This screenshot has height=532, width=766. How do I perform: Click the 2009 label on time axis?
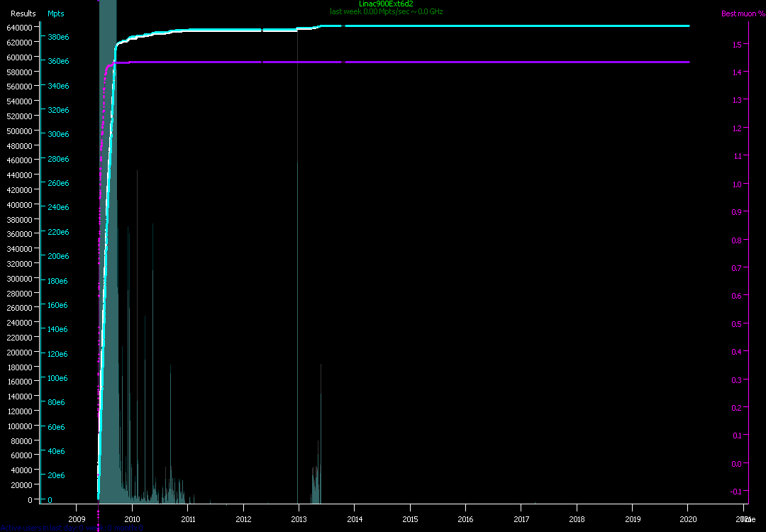[x=77, y=519]
